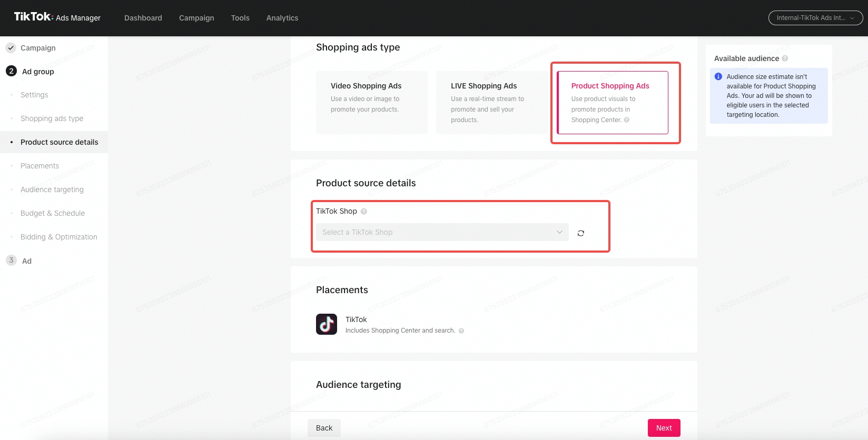This screenshot has height=440, width=868.
Task: Select the Product Shopping Ads card
Action: [x=613, y=102]
